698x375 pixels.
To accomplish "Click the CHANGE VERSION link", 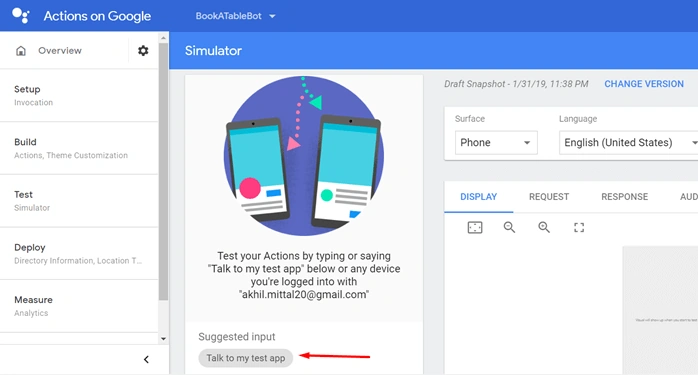I will pos(644,84).
